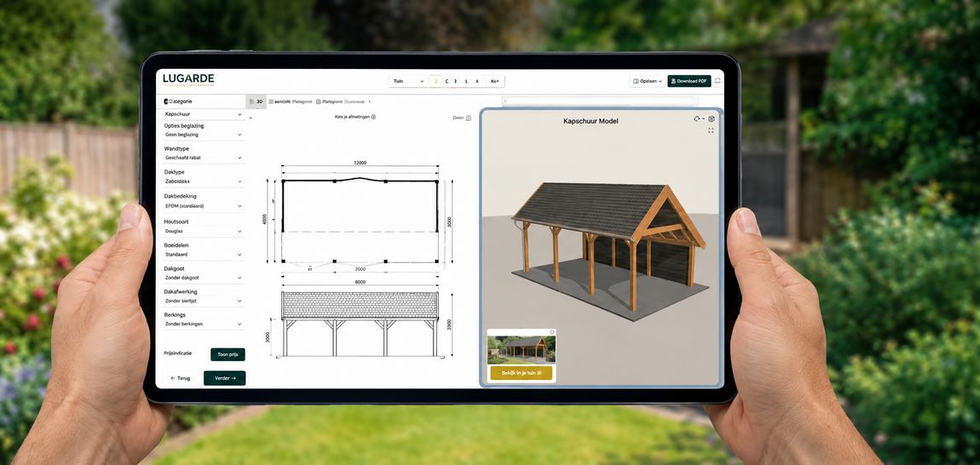980x465 pixels.
Task: Open the Opslaan save dropdown
Action: point(648,81)
